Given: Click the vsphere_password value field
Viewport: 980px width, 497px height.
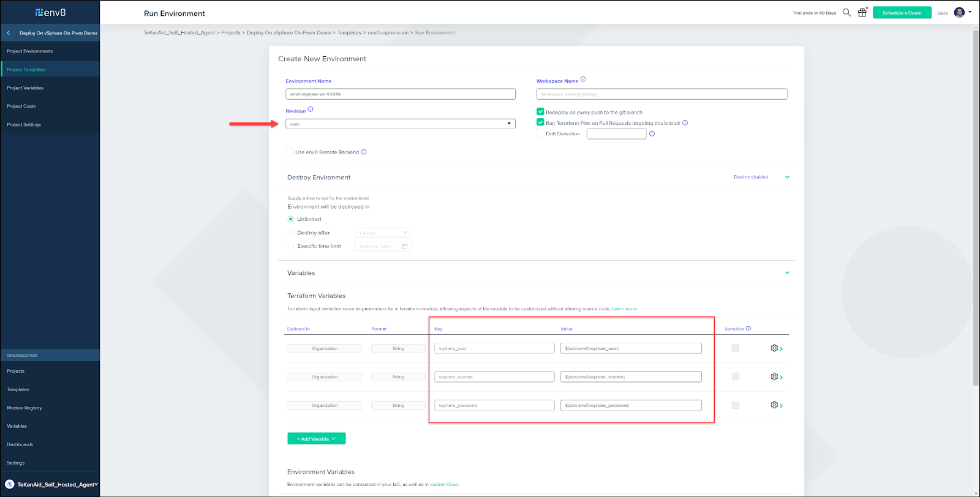Looking at the screenshot, I should [631, 405].
